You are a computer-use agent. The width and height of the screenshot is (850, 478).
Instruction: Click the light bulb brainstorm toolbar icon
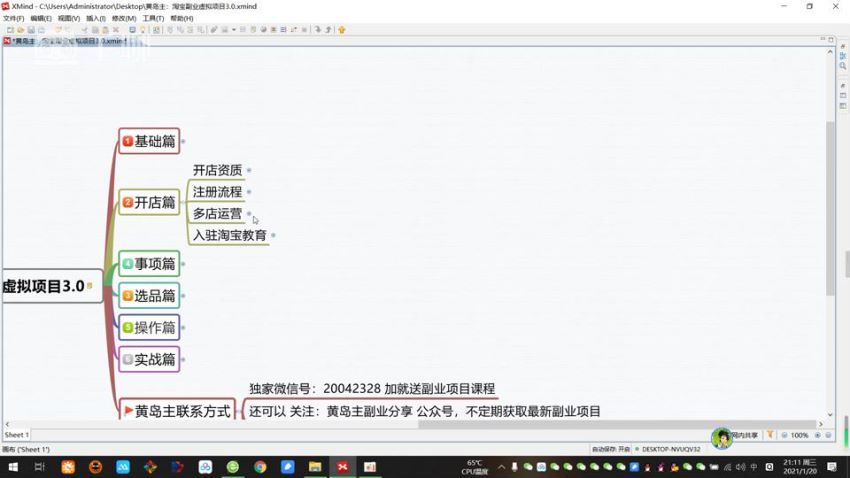tap(143, 30)
